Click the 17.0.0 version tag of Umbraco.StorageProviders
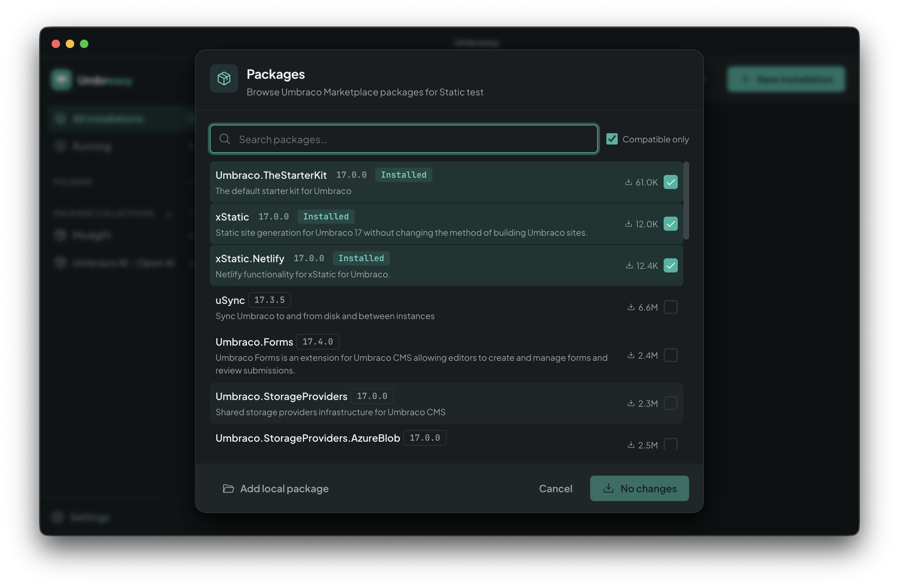 pos(372,396)
